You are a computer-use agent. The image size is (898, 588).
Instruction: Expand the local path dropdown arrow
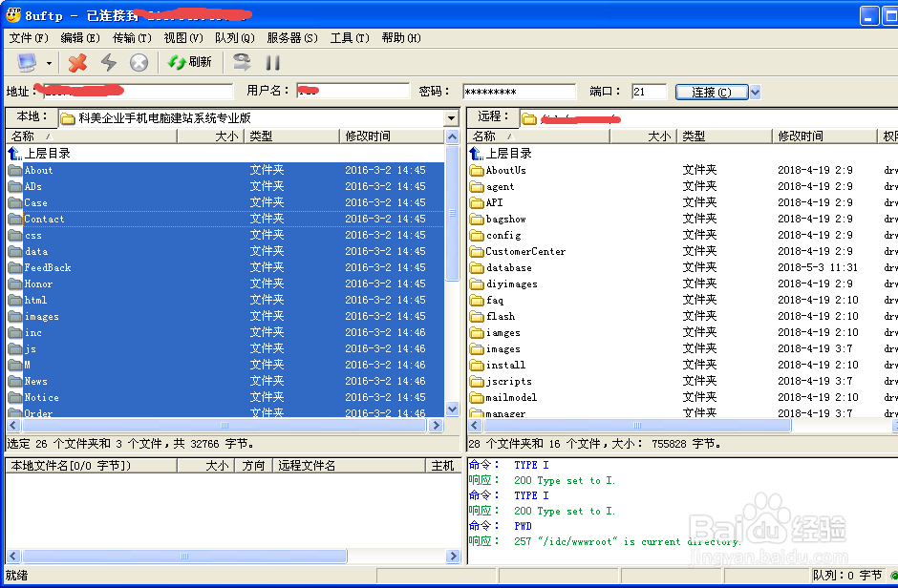click(450, 118)
